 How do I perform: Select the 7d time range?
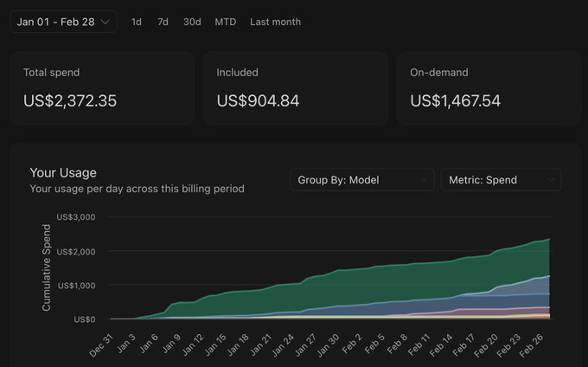tap(163, 23)
